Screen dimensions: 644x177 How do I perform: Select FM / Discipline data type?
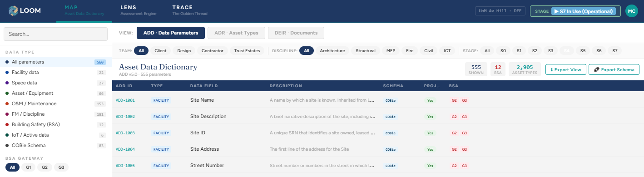(x=55, y=114)
